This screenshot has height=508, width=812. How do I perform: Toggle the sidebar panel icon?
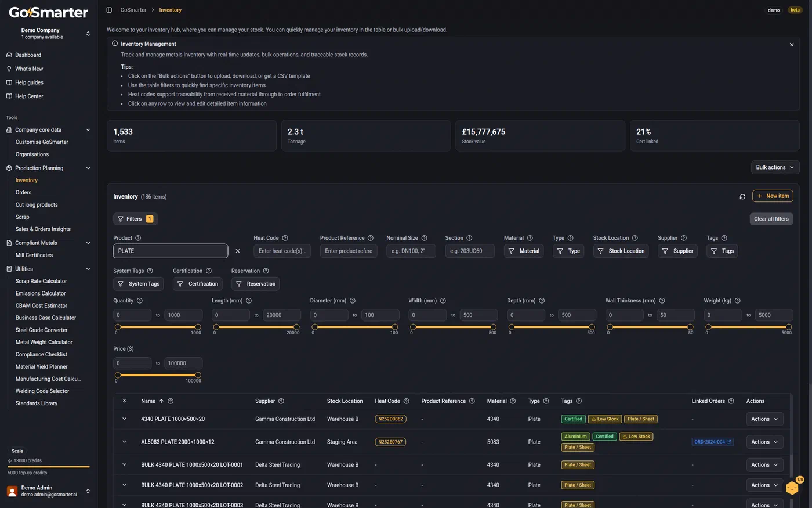[x=109, y=10]
